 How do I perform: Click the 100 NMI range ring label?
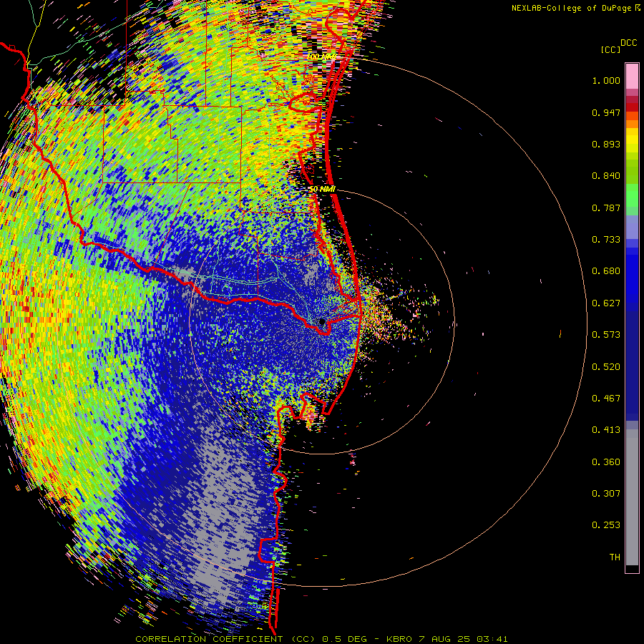coord(321,57)
